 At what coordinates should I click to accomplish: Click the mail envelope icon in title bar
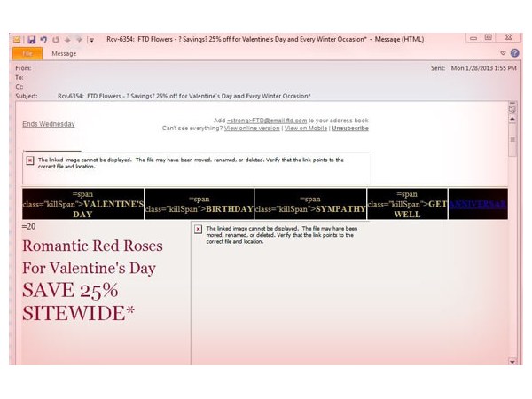click(17, 40)
